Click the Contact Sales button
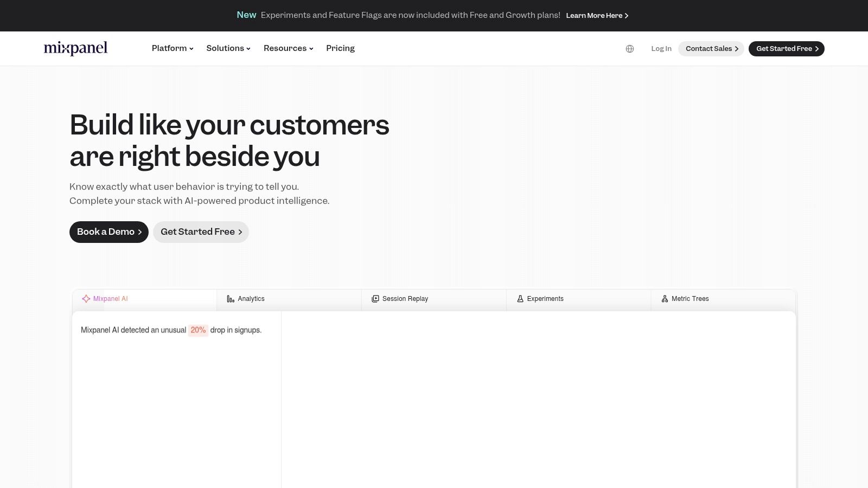 [711, 49]
